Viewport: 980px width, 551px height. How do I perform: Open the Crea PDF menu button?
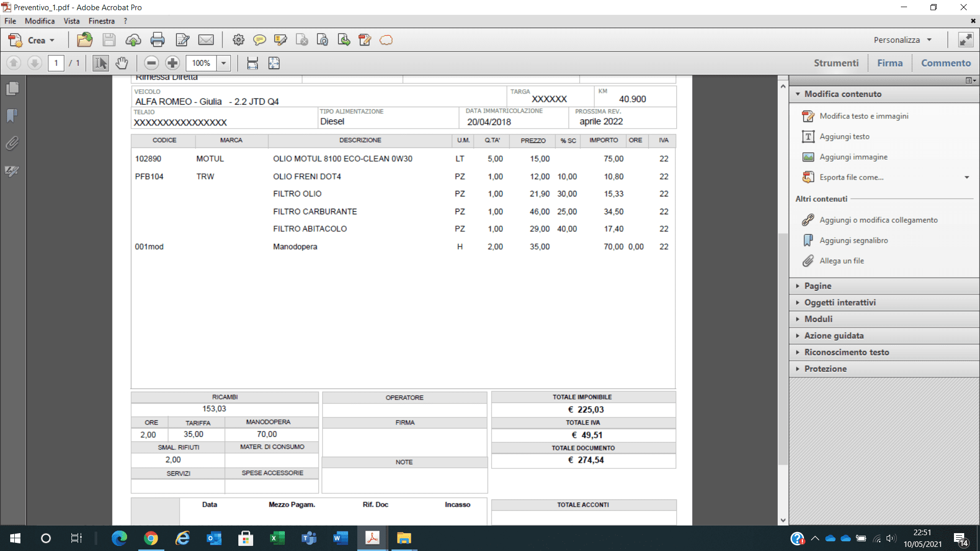point(31,40)
